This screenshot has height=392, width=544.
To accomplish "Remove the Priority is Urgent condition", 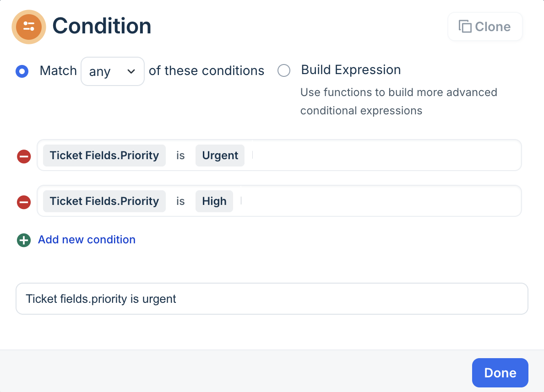I will (24, 156).
